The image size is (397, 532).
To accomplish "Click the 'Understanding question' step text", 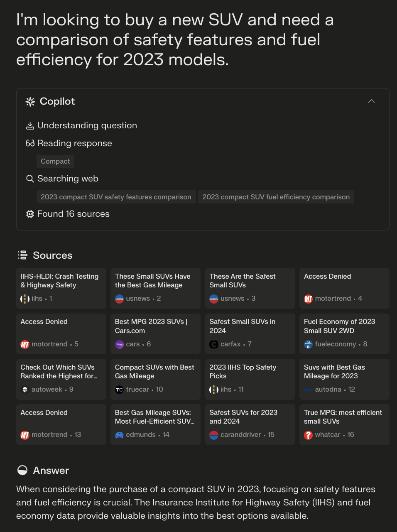I will pyautogui.click(x=87, y=125).
